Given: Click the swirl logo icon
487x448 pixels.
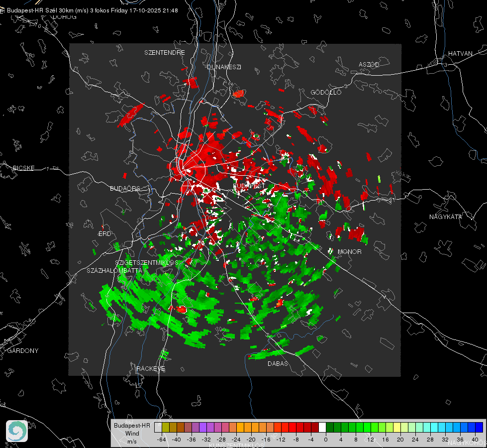Looking at the screenshot, I should [x=17, y=431].
